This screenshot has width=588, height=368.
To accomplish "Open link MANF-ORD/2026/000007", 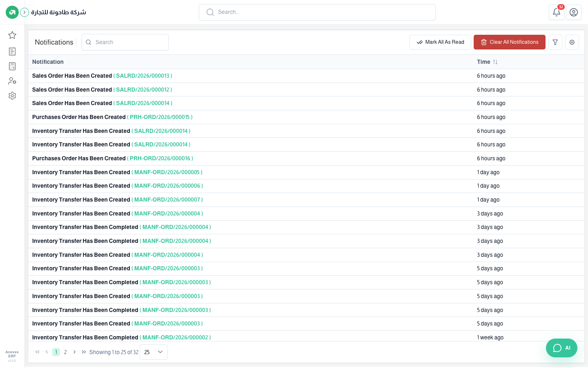I will click(x=167, y=200).
